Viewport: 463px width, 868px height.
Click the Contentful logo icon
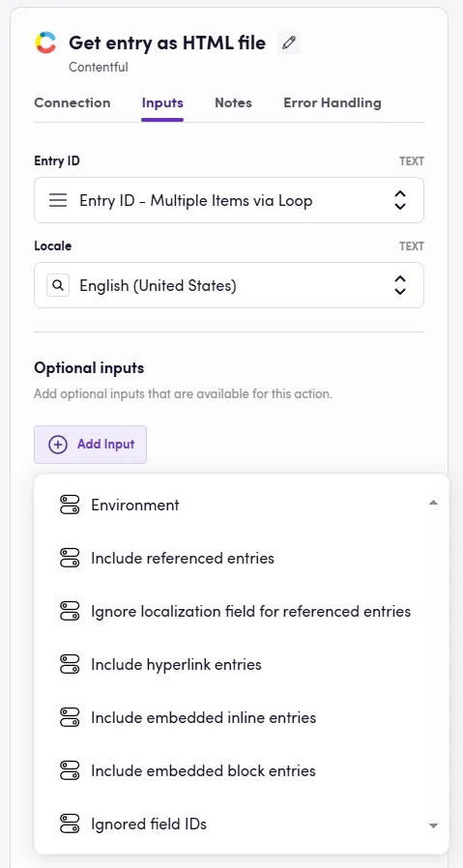click(x=45, y=43)
